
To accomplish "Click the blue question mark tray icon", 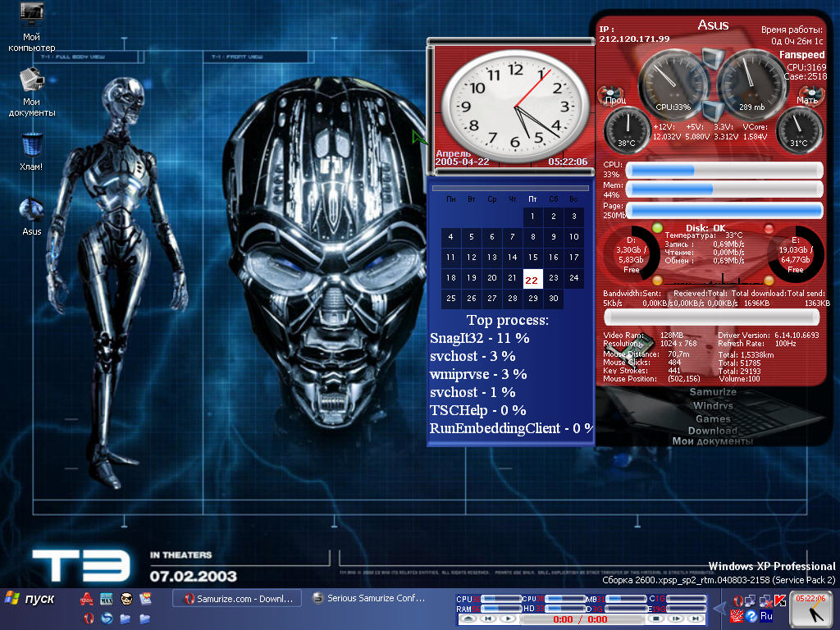I will pos(751,616).
